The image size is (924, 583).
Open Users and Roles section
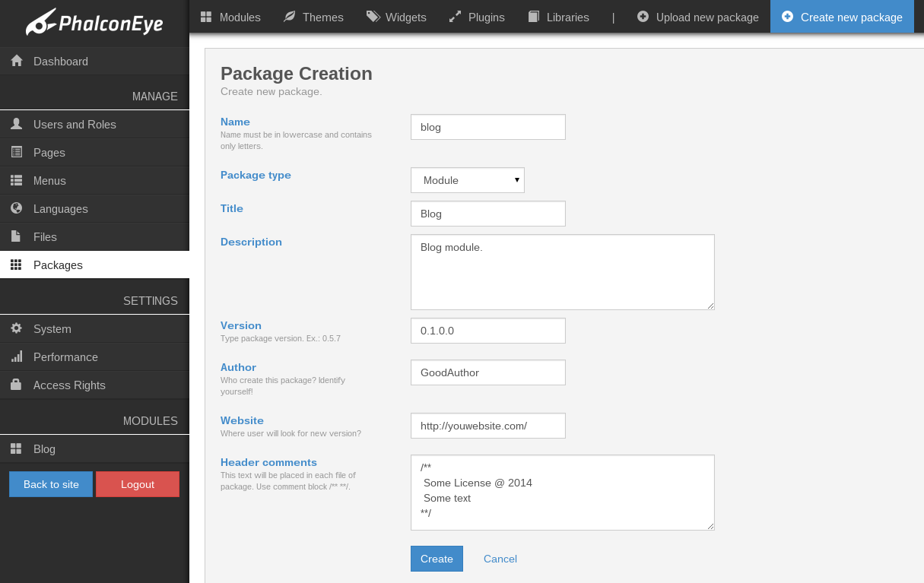coord(94,124)
